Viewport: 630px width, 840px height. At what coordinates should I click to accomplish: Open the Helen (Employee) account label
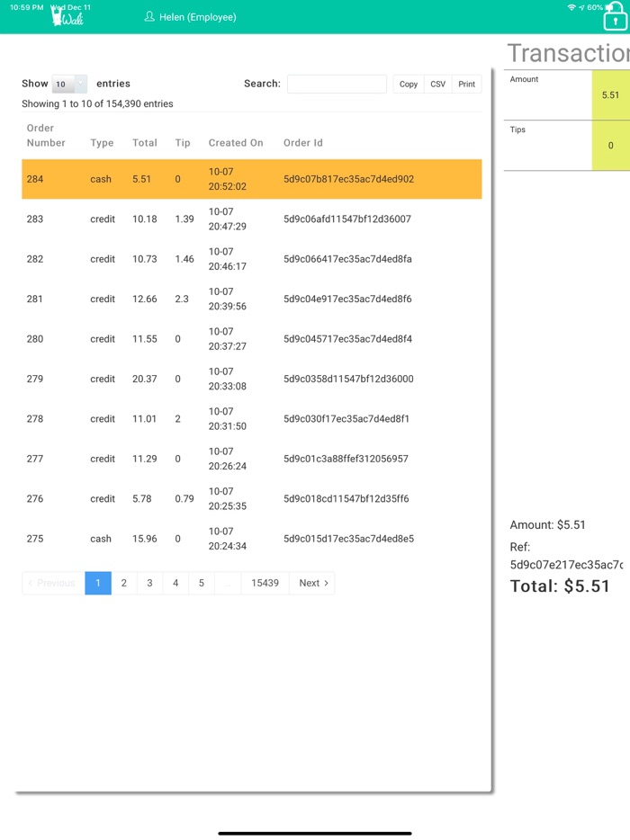197,17
